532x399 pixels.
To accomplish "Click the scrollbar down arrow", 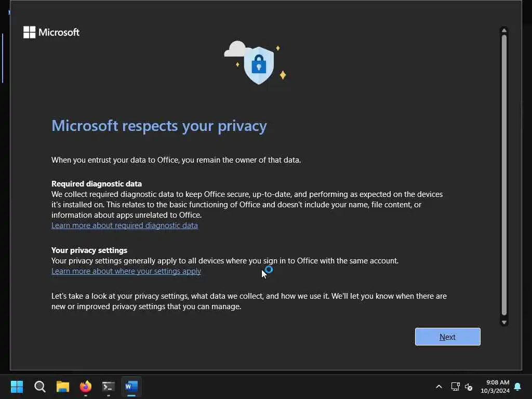I will click(503, 322).
